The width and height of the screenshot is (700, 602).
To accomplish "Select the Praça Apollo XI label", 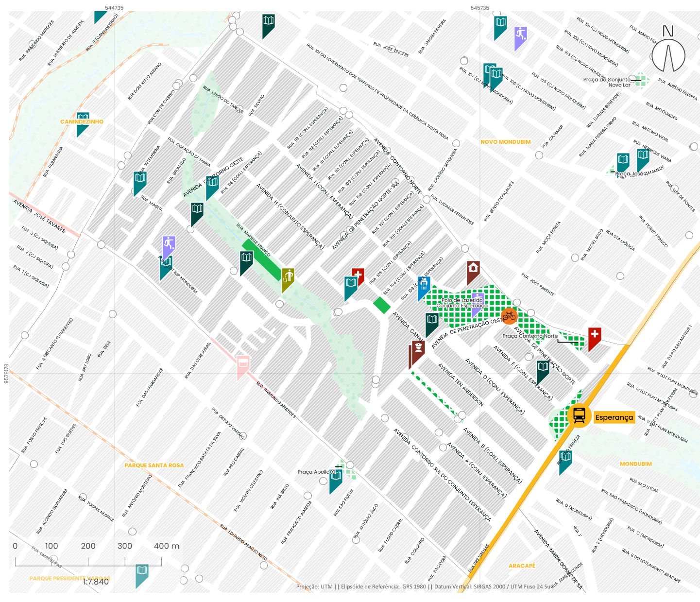I will (316, 472).
